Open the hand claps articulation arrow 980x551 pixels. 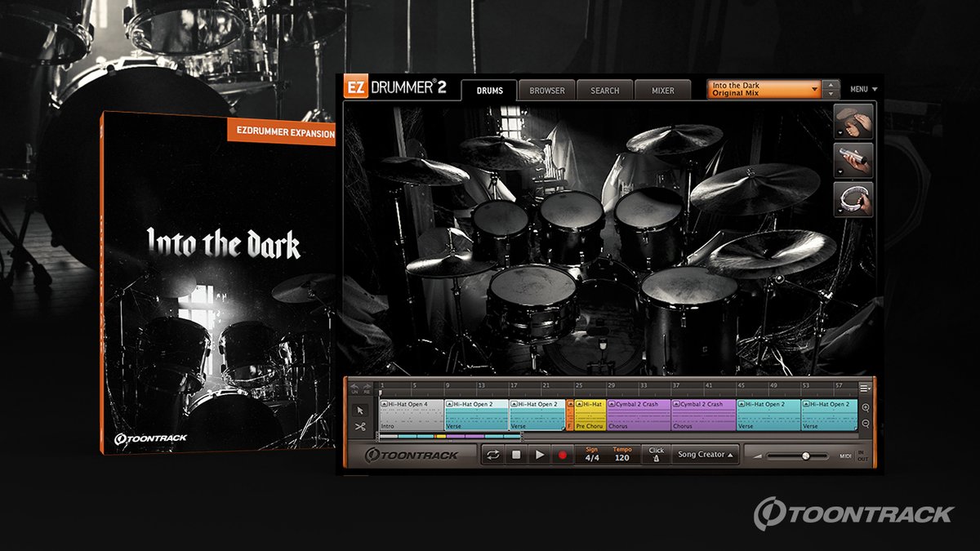point(841,132)
